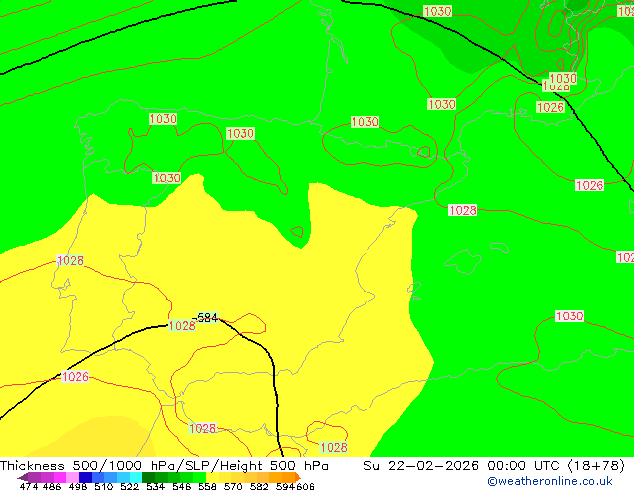Pick the dark blue legend swatch

(x=85, y=477)
